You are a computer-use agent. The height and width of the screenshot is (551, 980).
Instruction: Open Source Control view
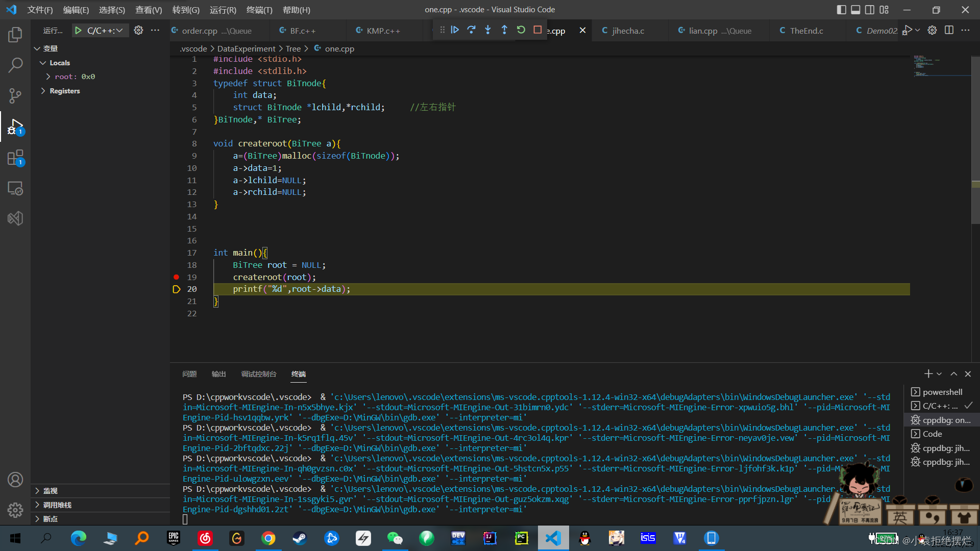point(15,95)
